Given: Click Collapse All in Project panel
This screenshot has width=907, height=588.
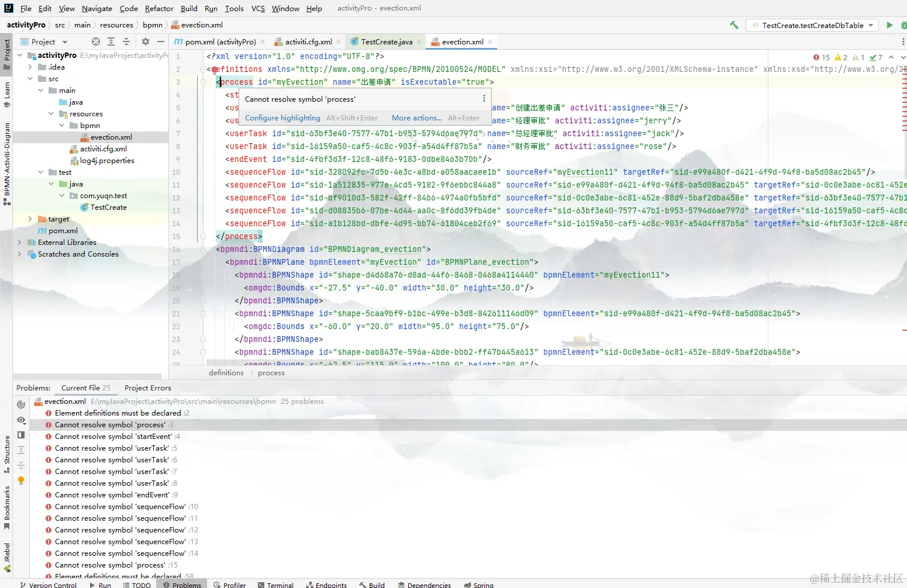Looking at the screenshot, I should [127, 41].
